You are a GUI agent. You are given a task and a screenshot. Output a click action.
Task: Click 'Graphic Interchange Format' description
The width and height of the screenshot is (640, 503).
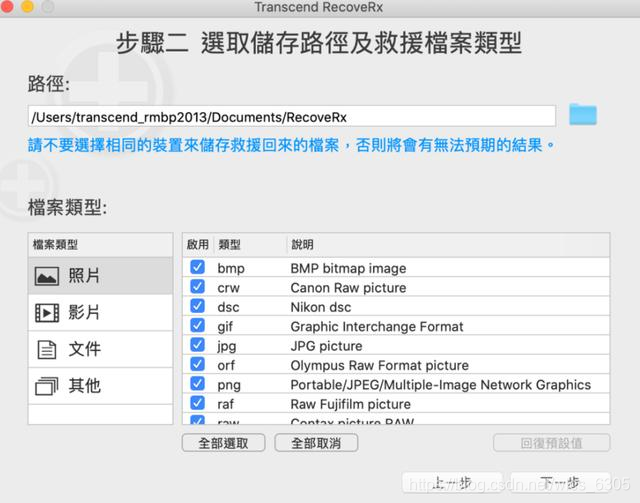(x=377, y=327)
